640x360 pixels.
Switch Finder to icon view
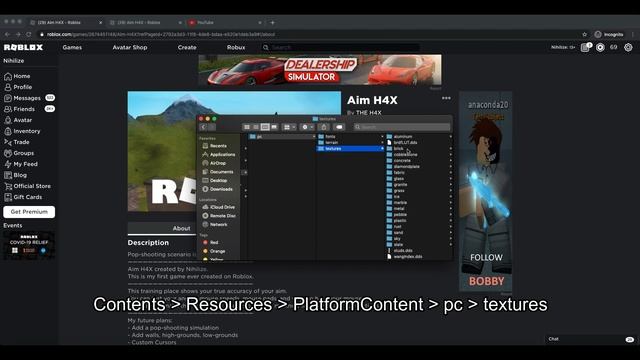click(247, 127)
